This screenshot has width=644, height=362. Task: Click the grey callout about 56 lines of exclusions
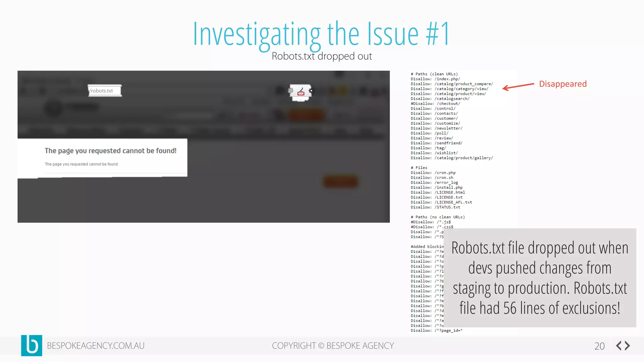(540, 278)
